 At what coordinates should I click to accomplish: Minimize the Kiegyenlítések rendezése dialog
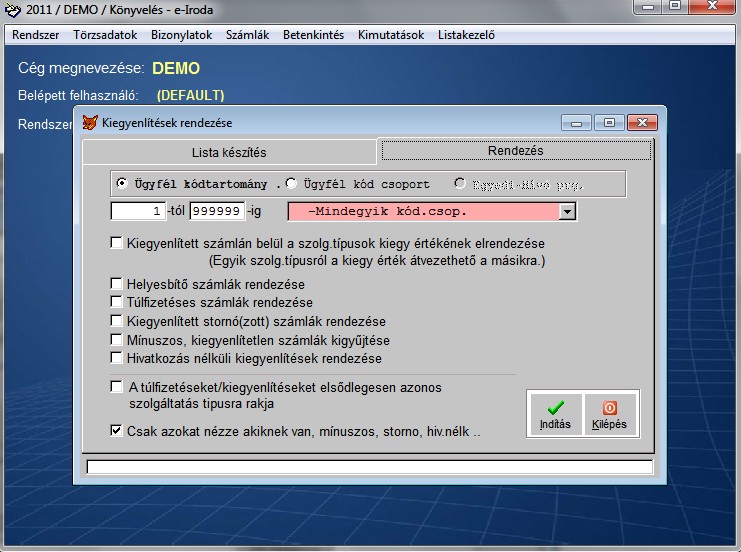tap(577, 122)
